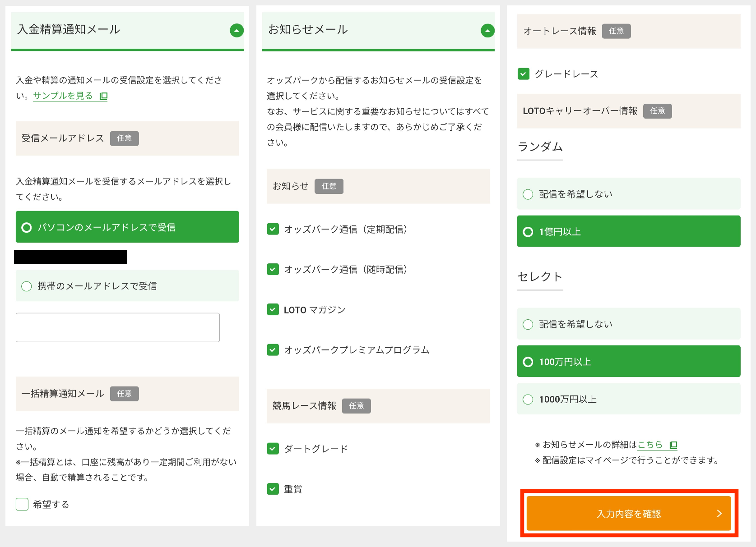This screenshot has height=547, width=756.
Task: Click the 一括精算通知メール label
Action: point(63,394)
